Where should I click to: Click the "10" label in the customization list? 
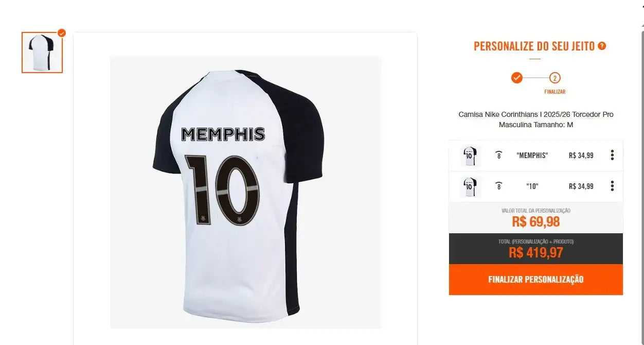(532, 186)
